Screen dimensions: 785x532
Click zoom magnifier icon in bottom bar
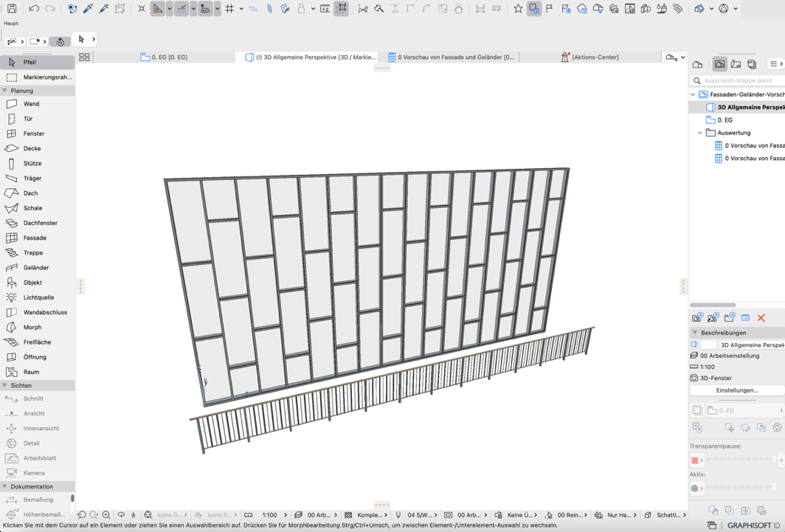[x=106, y=514]
